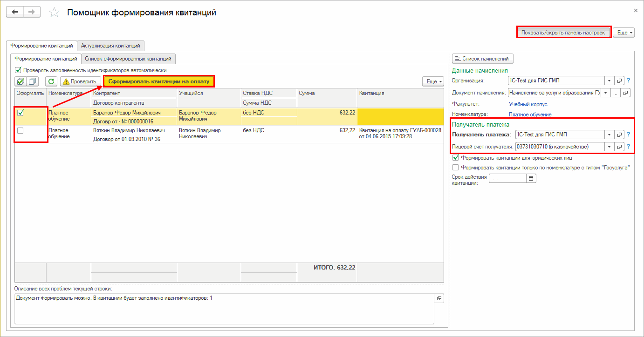644x337 pixels.
Task: Open the Еще menu above the table
Action: pos(433,81)
